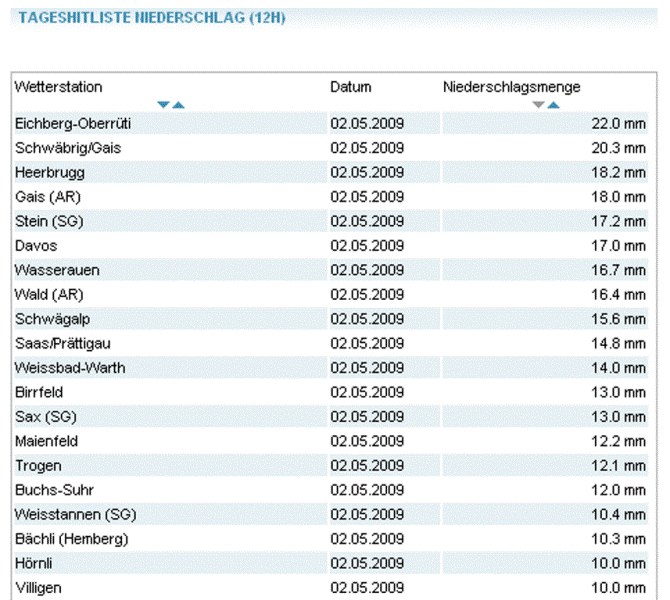Screen dimensions: 670x600
Task: Select the Heerbrugg weather station
Action: (x=50, y=172)
